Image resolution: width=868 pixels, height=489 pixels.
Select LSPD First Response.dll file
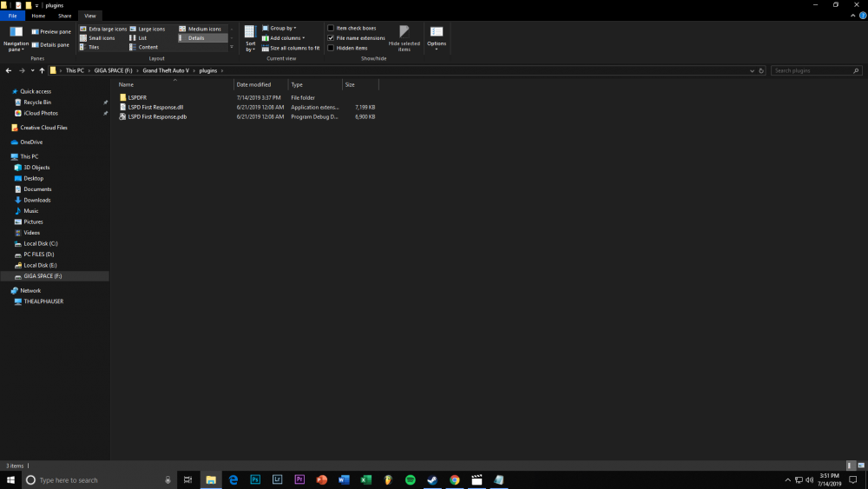(155, 108)
